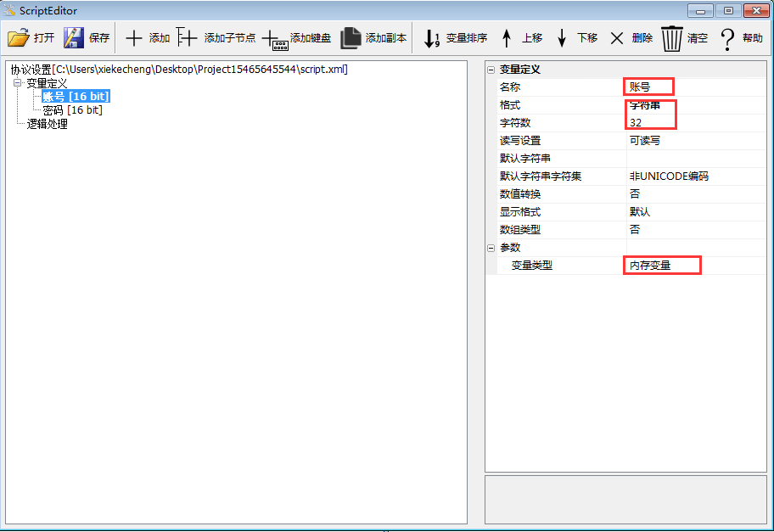Click the 名称 property label
Image resolution: width=774 pixels, height=532 pixels.
click(x=510, y=87)
